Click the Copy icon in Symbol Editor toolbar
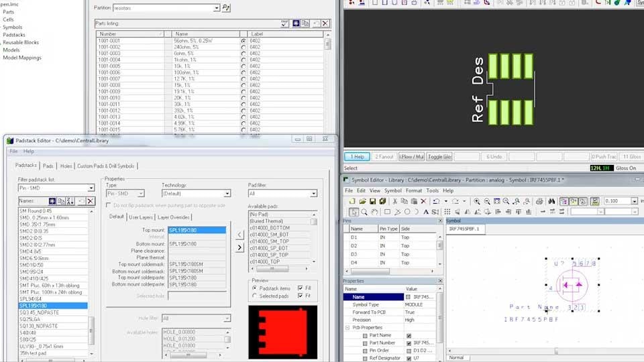The height and width of the screenshot is (362, 644). pos(404,201)
